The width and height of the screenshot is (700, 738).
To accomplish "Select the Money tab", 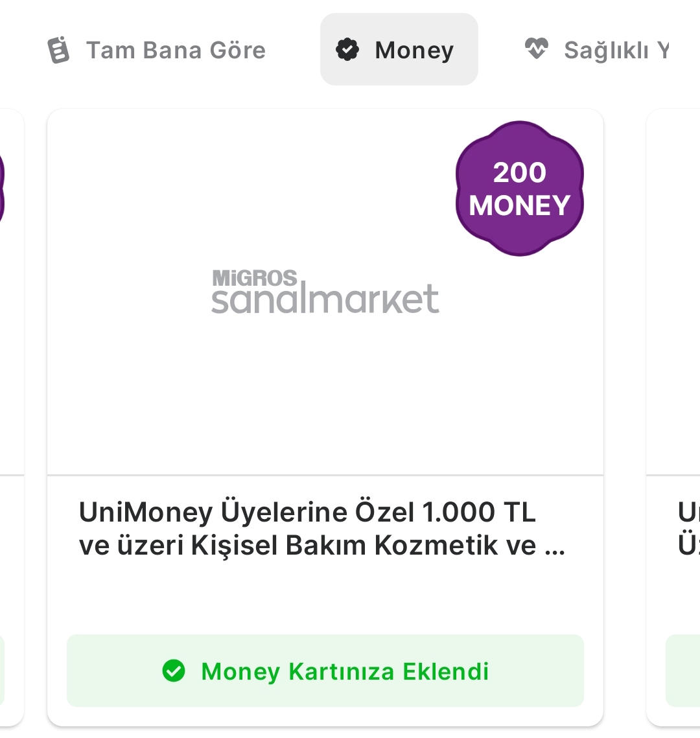I will click(399, 49).
